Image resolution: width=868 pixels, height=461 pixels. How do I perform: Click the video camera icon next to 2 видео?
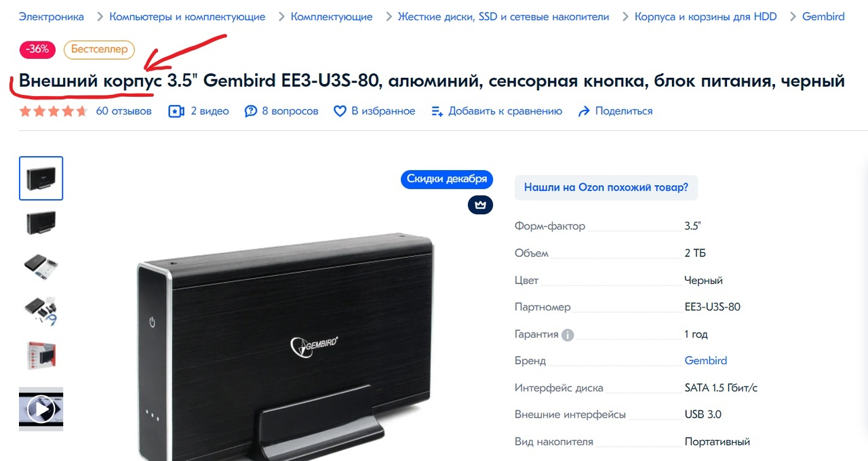tap(176, 111)
